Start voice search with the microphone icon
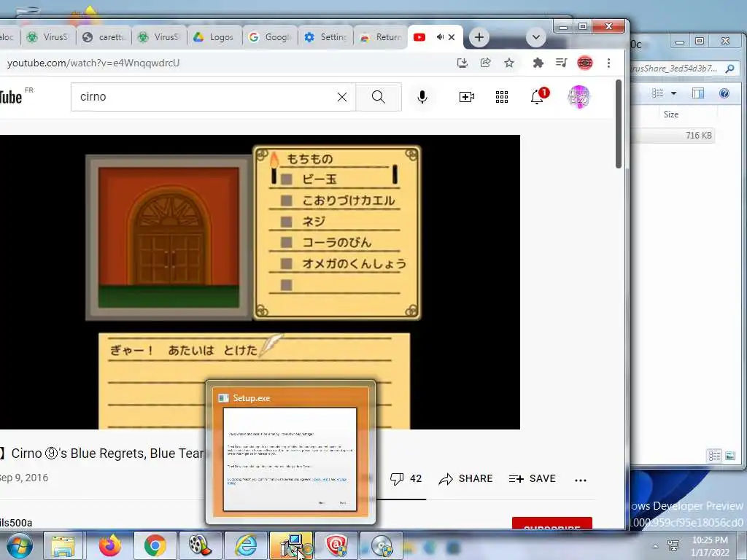This screenshot has width=747, height=560. pyautogui.click(x=422, y=97)
